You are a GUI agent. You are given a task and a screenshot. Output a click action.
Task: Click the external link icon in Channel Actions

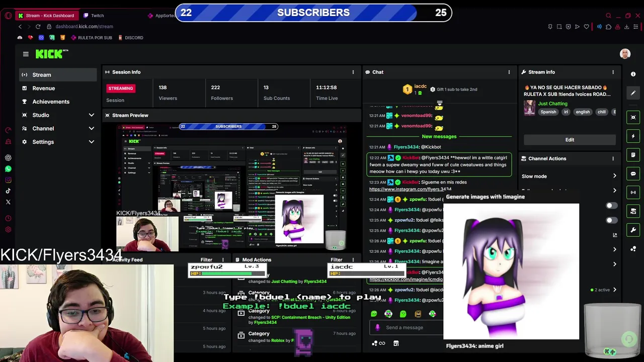pyautogui.click(x=615, y=235)
